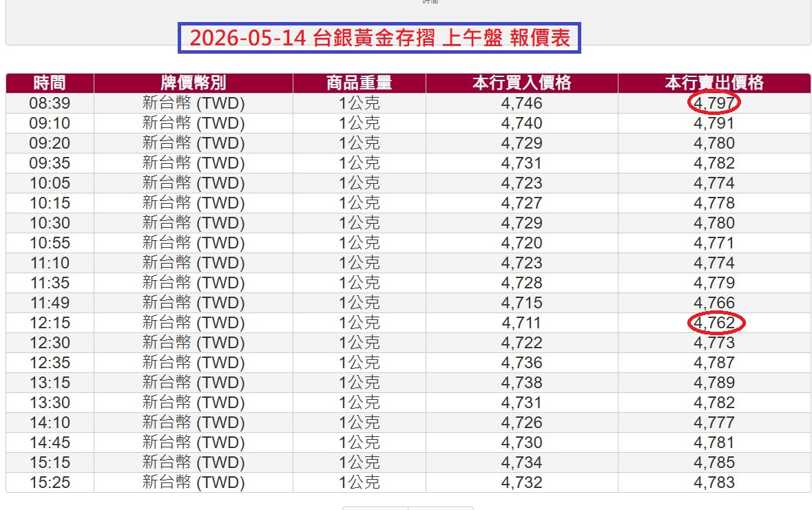Select the 10:05 time cell
Image resolution: width=812 pixels, height=510 pixels.
50,183
